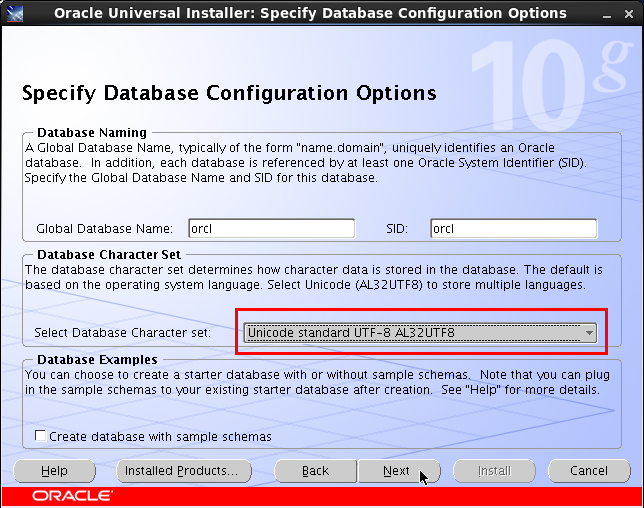The height and width of the screenshot is (508, 644).
Task: Click 'Specify Database Configuration Options' heading
Action: 229,93
